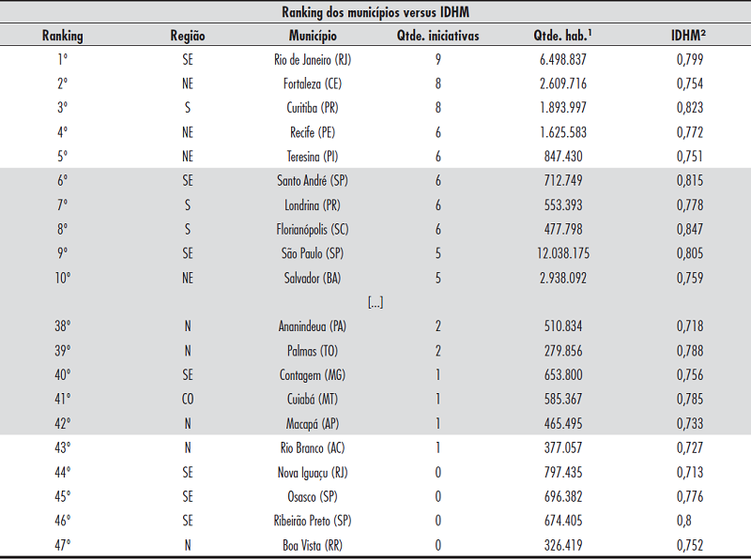The height and width of the screenshot is (560, 751).
Task: Select the IDHM column header
Action: click(x=689, y=36)
